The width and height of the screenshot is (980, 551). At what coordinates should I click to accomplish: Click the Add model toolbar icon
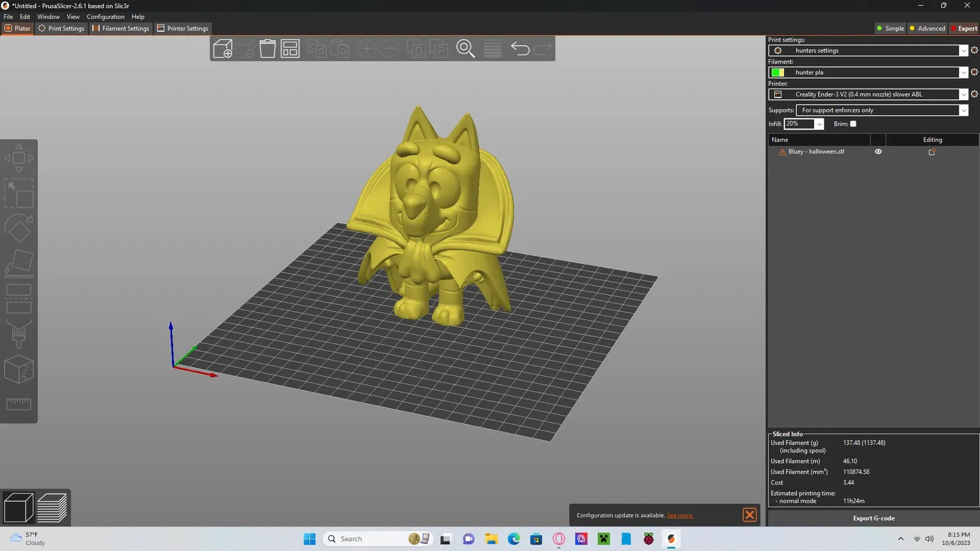[223, 48]
